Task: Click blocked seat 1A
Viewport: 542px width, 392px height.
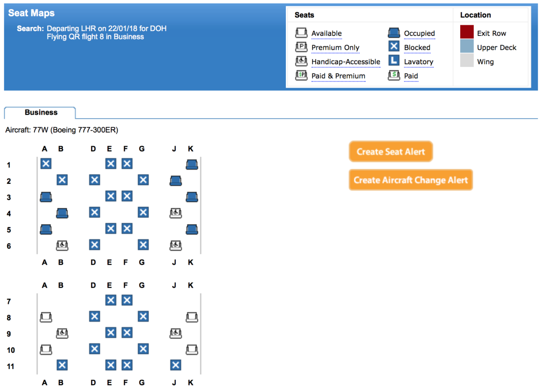Action: pos(46,163)
